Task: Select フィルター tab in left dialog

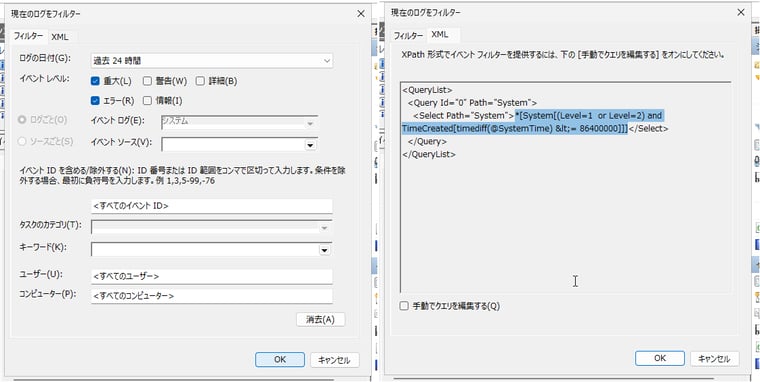Action: tap(29, 36)
